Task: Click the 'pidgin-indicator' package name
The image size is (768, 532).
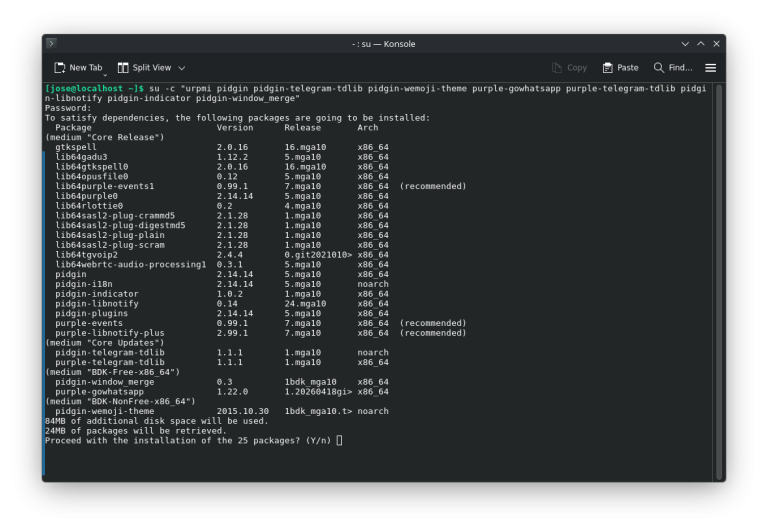Action: coord(96,294)
